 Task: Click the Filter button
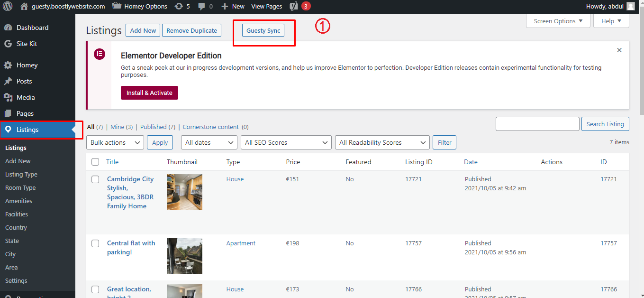tap(444, 142)
